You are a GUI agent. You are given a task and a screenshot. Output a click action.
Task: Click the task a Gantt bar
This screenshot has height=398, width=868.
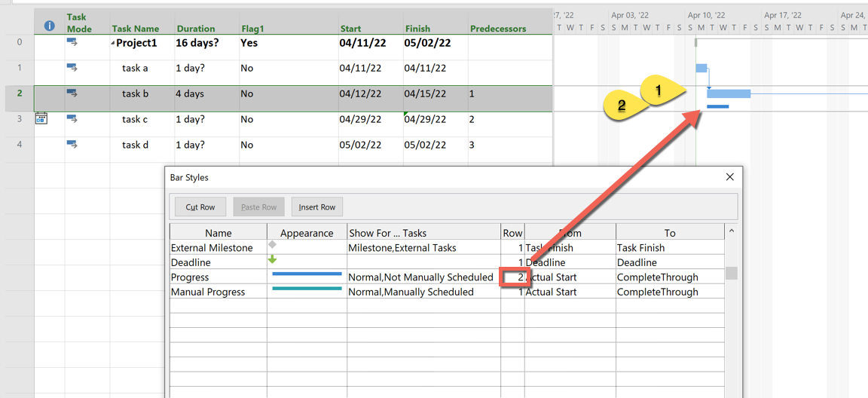[701, 68]
